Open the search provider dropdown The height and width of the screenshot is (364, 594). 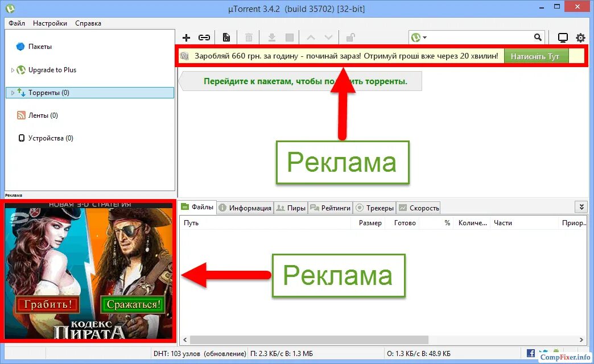tap(419, 38)
